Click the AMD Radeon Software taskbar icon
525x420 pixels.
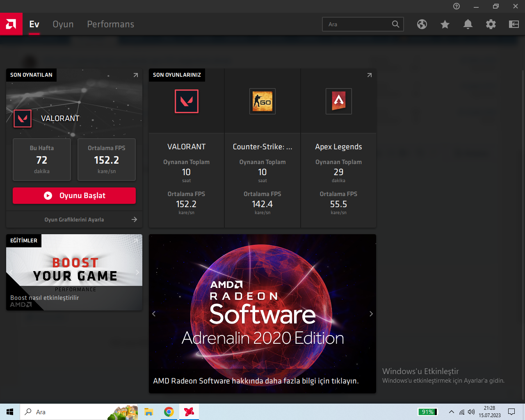(x=189, y=412)
